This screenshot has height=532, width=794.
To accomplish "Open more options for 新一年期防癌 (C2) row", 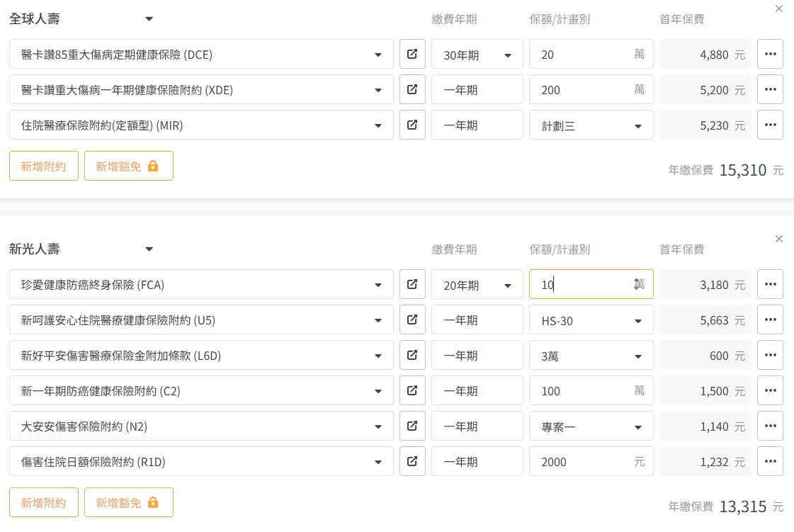I will click(770, 390).
